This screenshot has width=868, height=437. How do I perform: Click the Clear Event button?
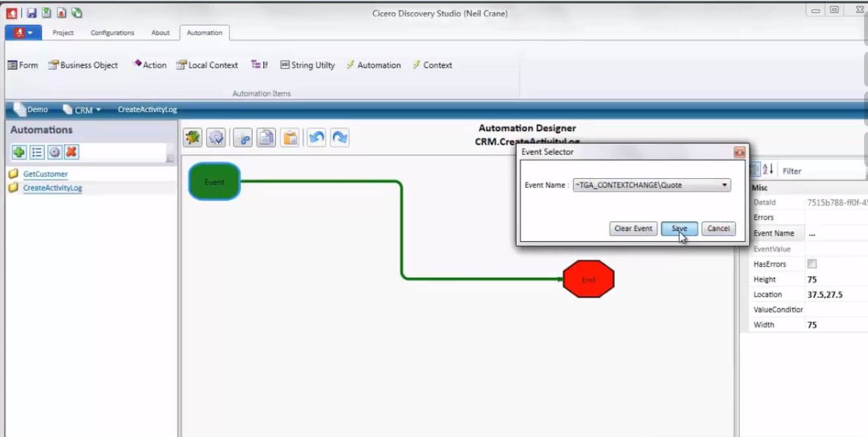[633, 229]
